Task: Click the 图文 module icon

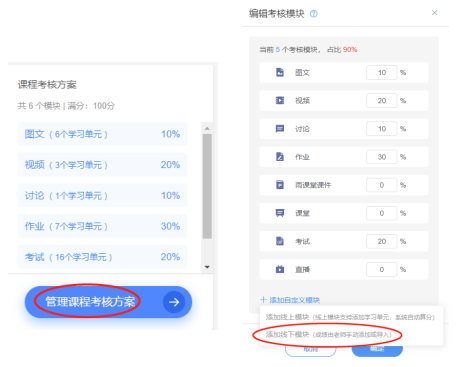Action: coord(280,72)
